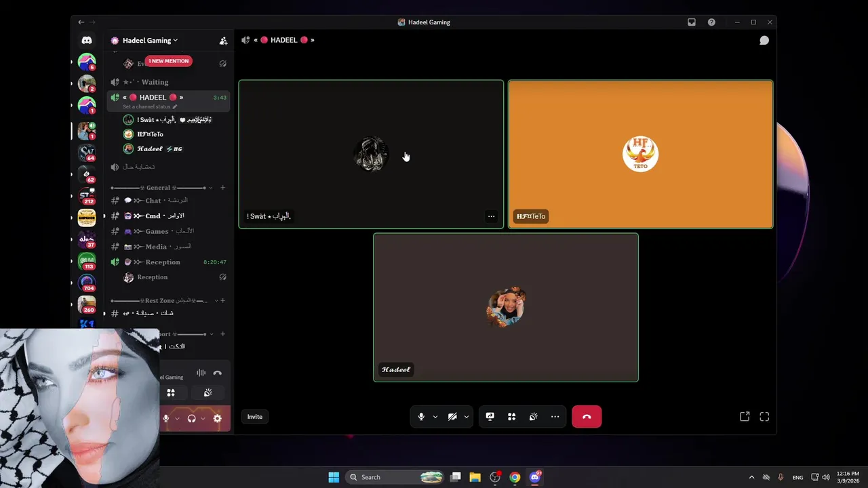Select server icon with 113 badge
868x488 pixels.
pyautogui.click(x=87, y=261)
